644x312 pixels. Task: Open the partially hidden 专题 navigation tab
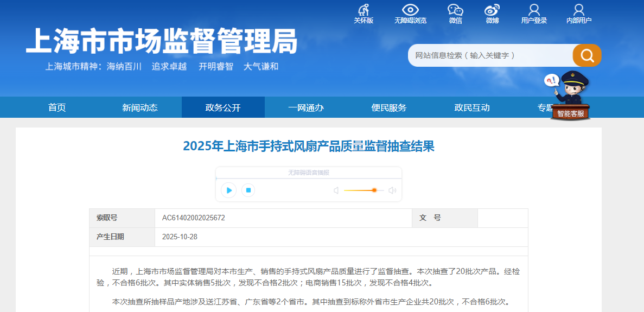(546, 107)
